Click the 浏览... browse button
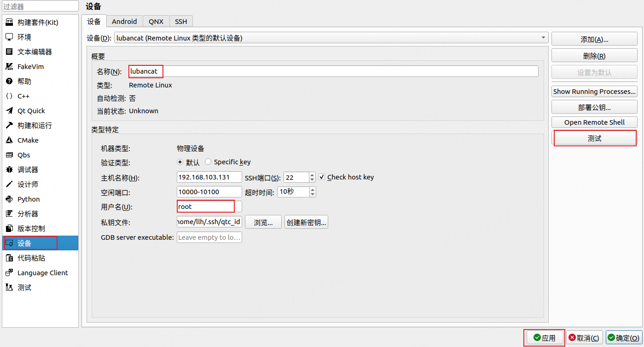 tap(263, 222)
